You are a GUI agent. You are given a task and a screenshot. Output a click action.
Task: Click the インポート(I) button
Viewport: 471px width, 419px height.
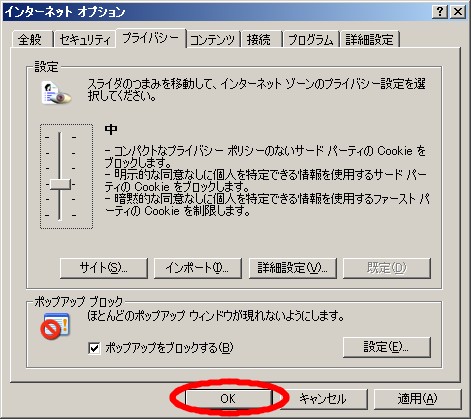(x=198, y=268)
